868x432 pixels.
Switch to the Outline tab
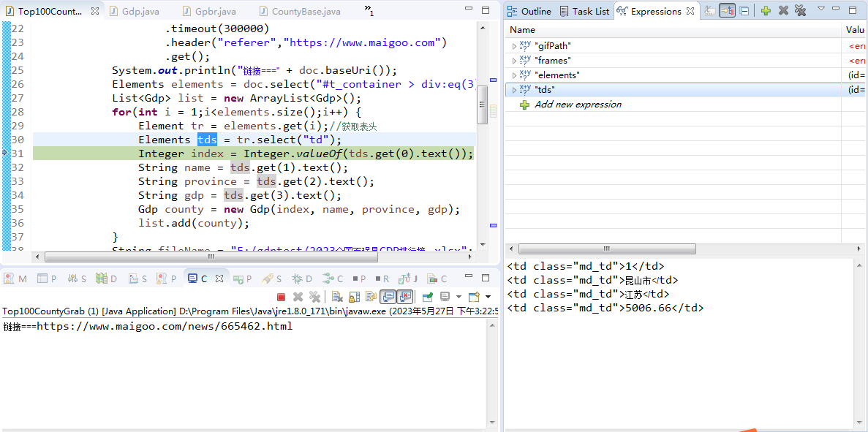pos(529,11)
